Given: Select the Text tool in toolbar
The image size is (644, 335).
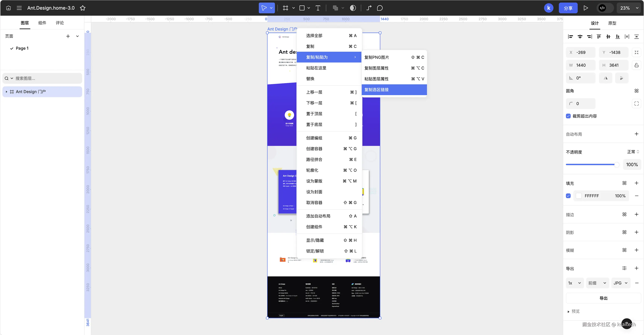Looking at the screenshot, I should tap(318, 8).
